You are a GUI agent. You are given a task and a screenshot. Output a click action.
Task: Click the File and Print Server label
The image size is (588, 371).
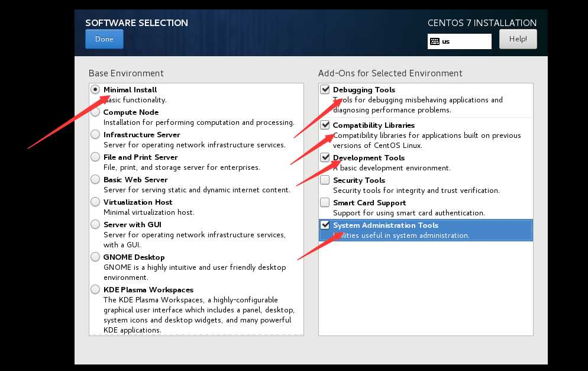click(x=141, y=157)
